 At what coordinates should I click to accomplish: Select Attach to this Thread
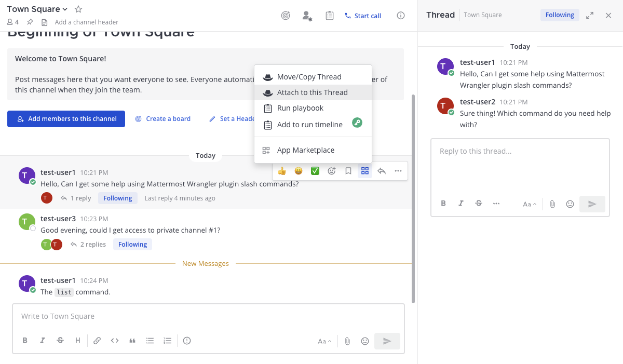pyautogui.click(x=312, y=92)
